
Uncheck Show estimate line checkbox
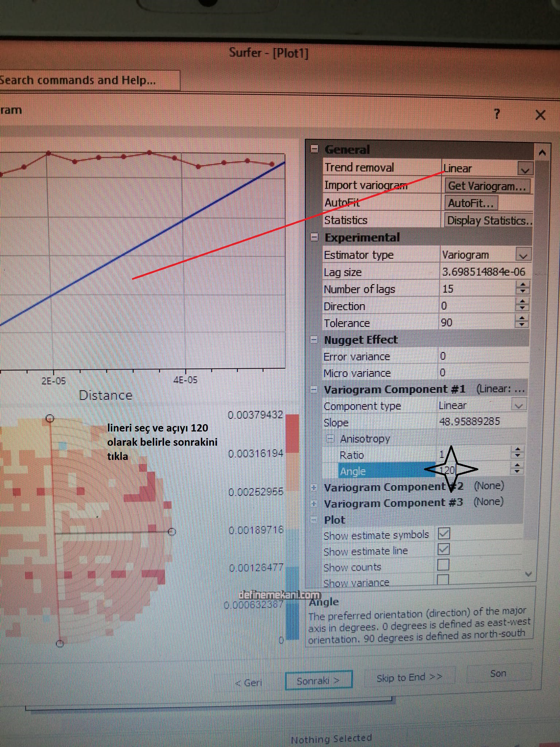coord(443,549)
